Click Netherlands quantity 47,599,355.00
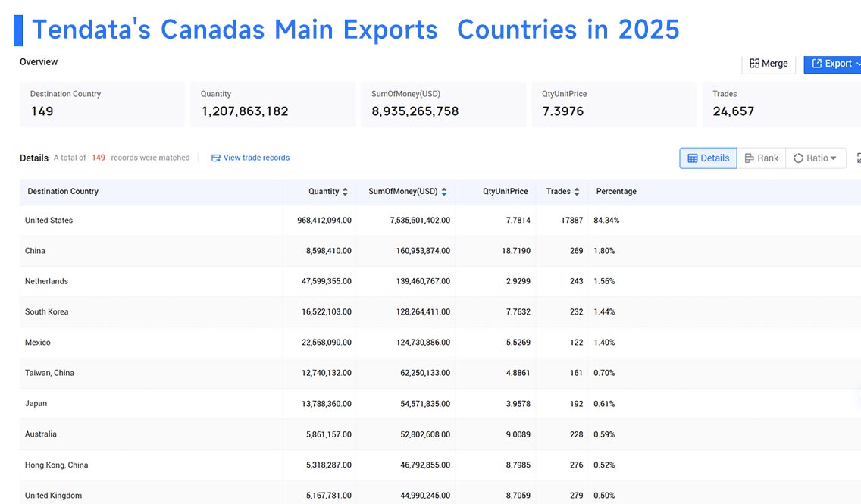Screen dimensions: 861x504 (326, 281)
